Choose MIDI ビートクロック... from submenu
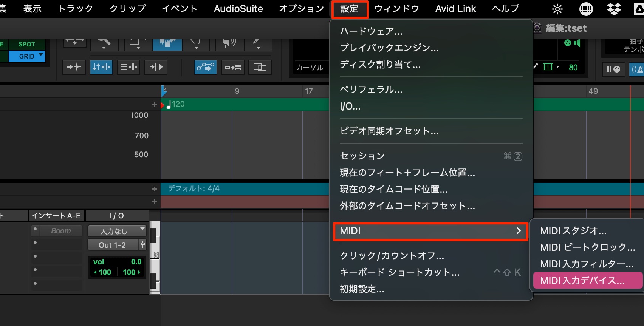This screenshot has height=326, width=644. (588, 247)
